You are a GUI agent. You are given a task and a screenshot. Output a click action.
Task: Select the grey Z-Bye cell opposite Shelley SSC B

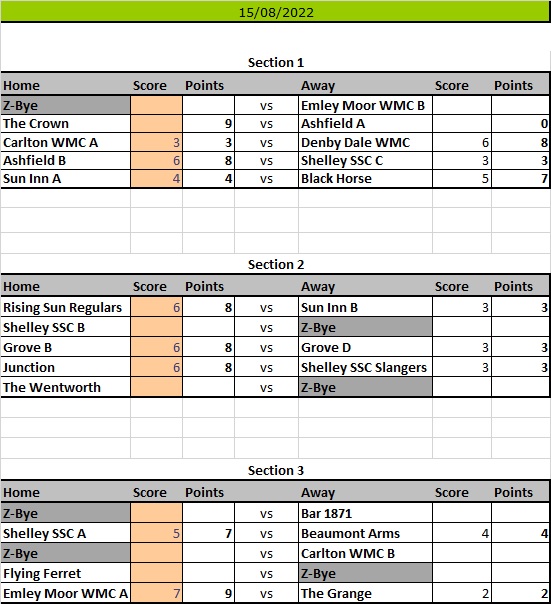coord(365,327)
